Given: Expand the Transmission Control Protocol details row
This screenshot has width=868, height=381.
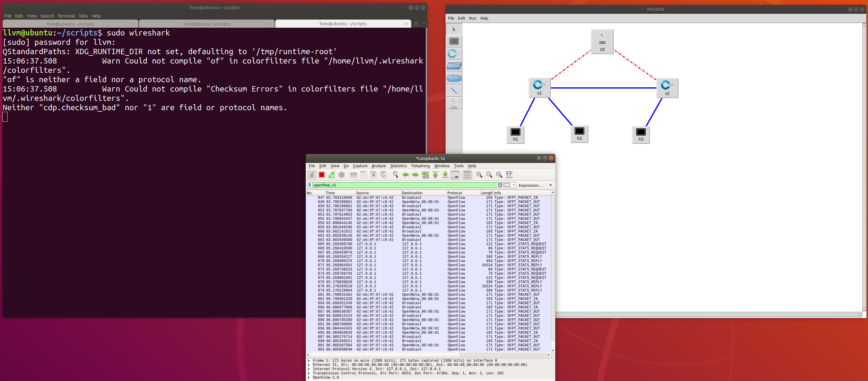Looking at the screenshot, I should 309,373.
